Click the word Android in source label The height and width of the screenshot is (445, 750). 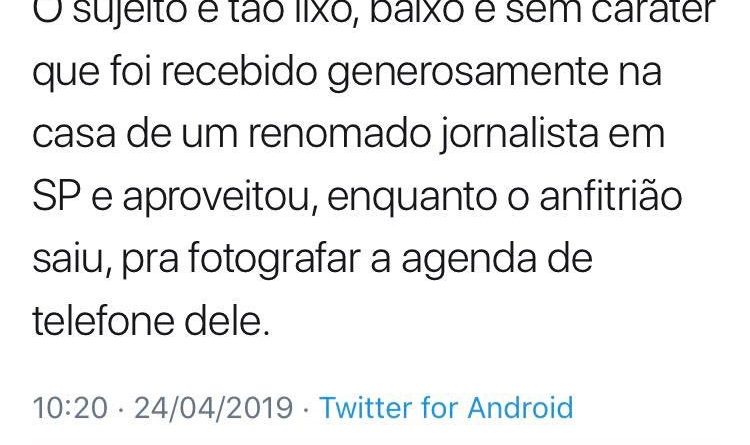520,408
